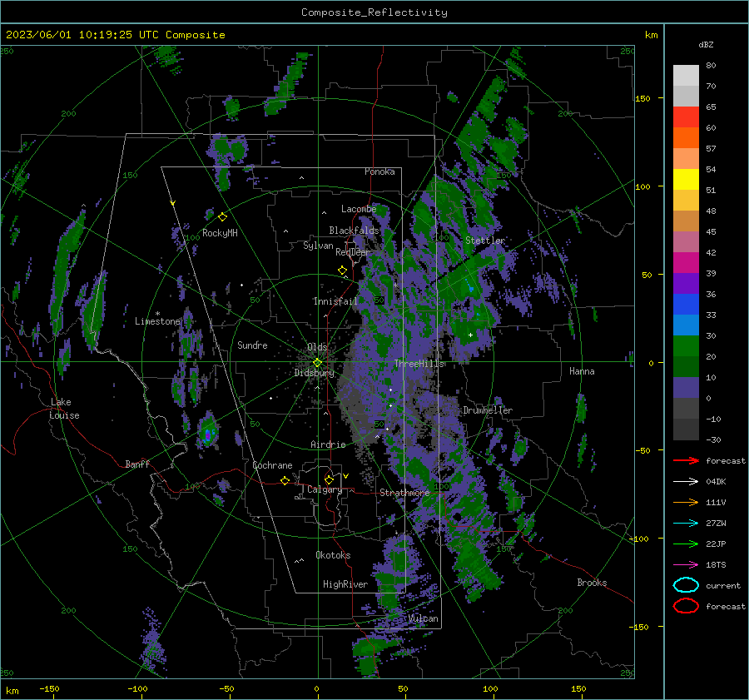Click the Didsbury town label

pos(314,373)
